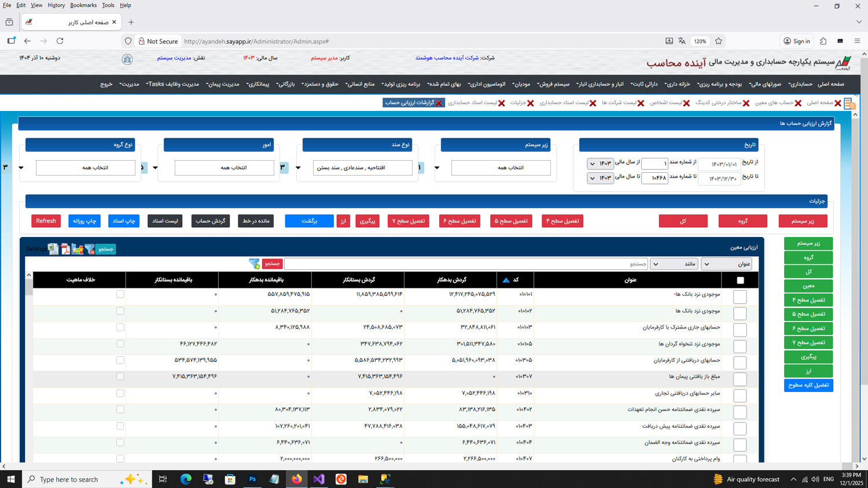
Task: Open the عنوان search field dropdown
Action: tap(726, 264)
